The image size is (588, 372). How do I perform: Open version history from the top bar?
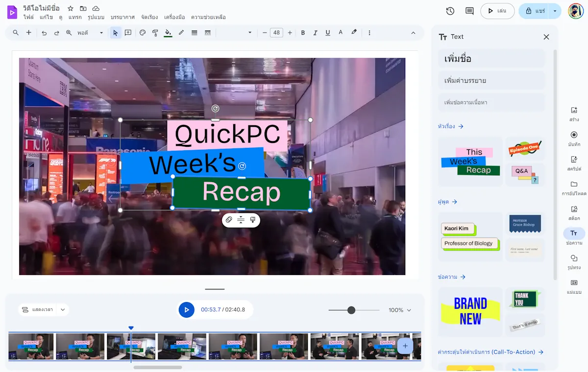450,11
